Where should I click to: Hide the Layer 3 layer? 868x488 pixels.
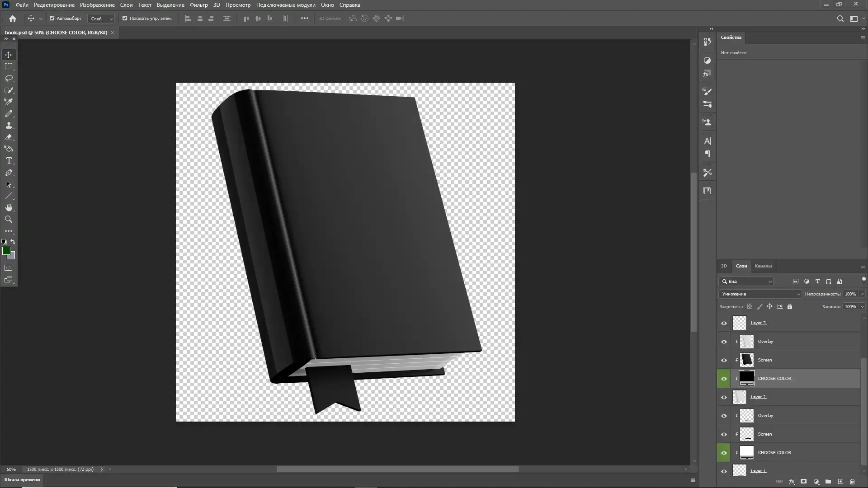coord(724,323)
